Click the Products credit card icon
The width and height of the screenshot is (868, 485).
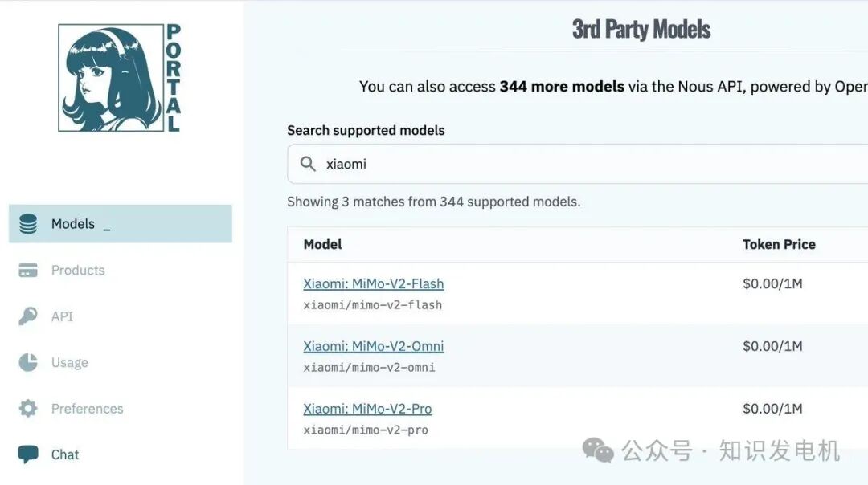(x=28, y=271)
